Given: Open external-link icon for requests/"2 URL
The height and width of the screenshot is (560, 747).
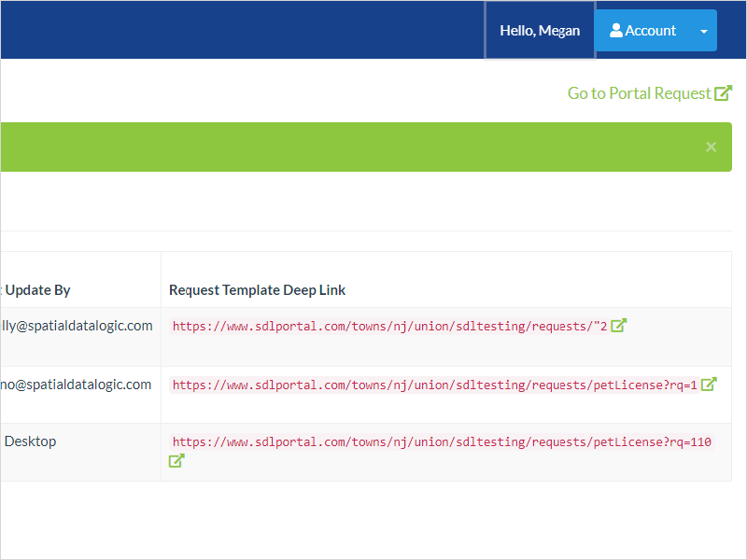Looking at the screenshot, I should coord(618,326).
